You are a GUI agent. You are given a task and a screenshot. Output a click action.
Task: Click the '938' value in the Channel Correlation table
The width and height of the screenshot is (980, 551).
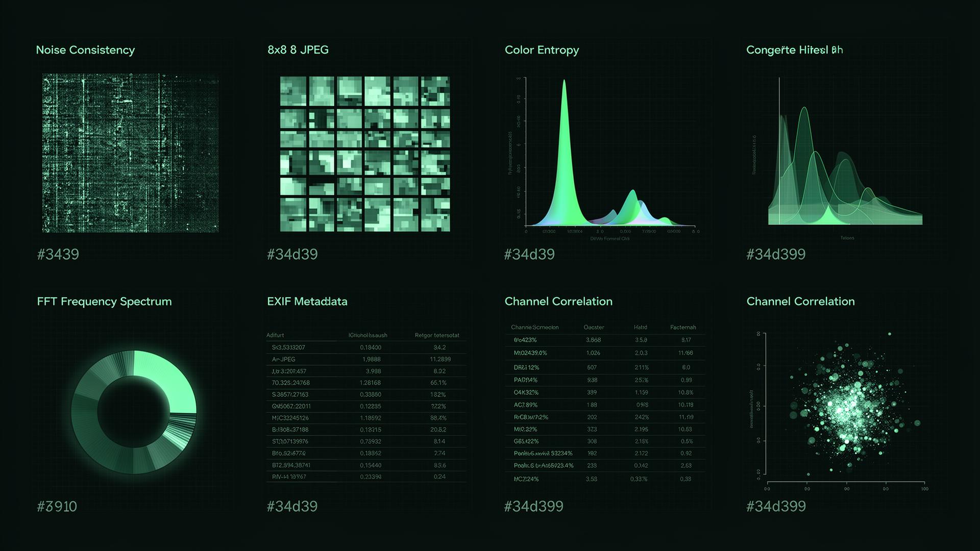(592, 380)
